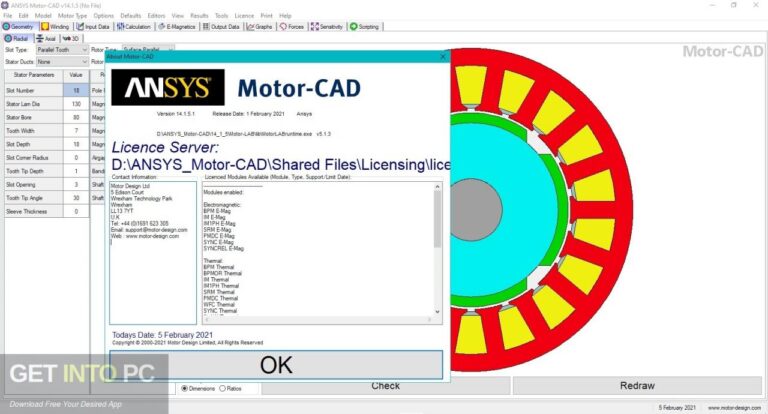Screen dimensions: 768x414
Task: Open the Help menu
Action: tap(285, 16)
